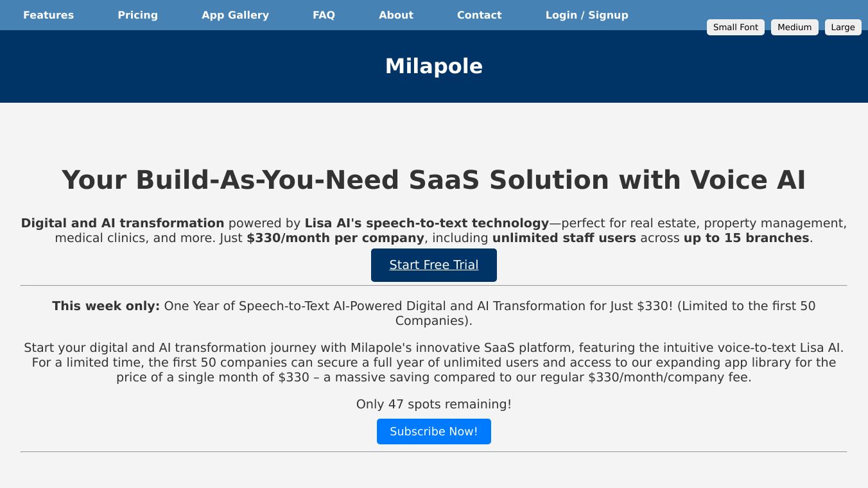Viewport: 868px width, 488px height.
Task: Navigate to the FAQ section
Action: click(x=324, y=15)
